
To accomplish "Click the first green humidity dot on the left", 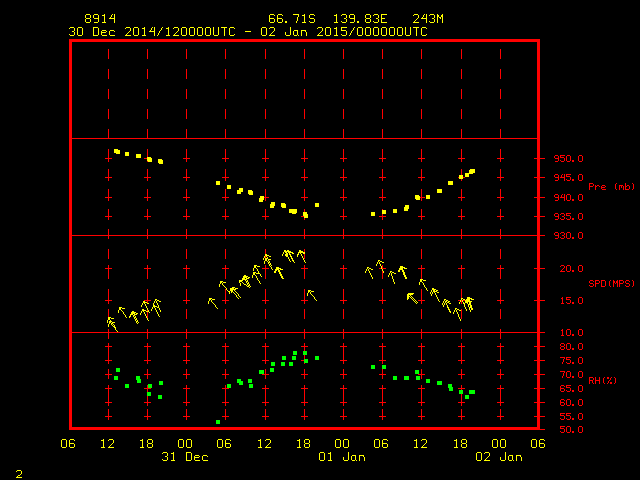I will [116, 377].
